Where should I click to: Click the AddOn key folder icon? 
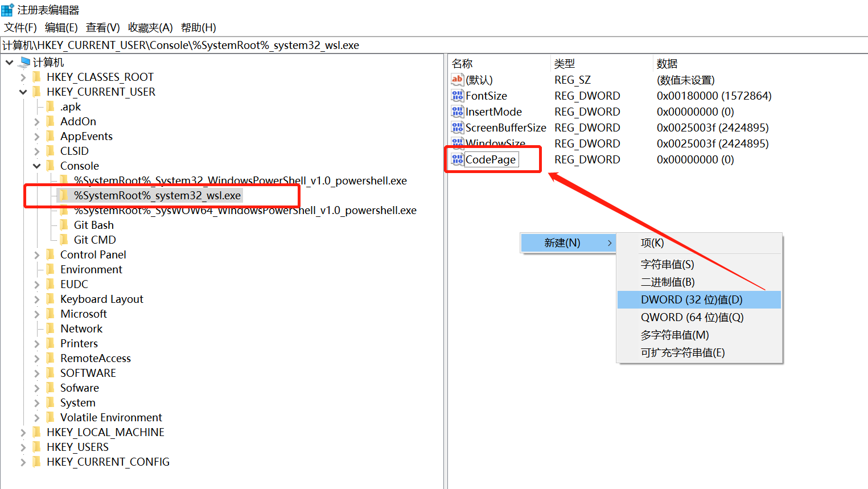click(51, 121)
